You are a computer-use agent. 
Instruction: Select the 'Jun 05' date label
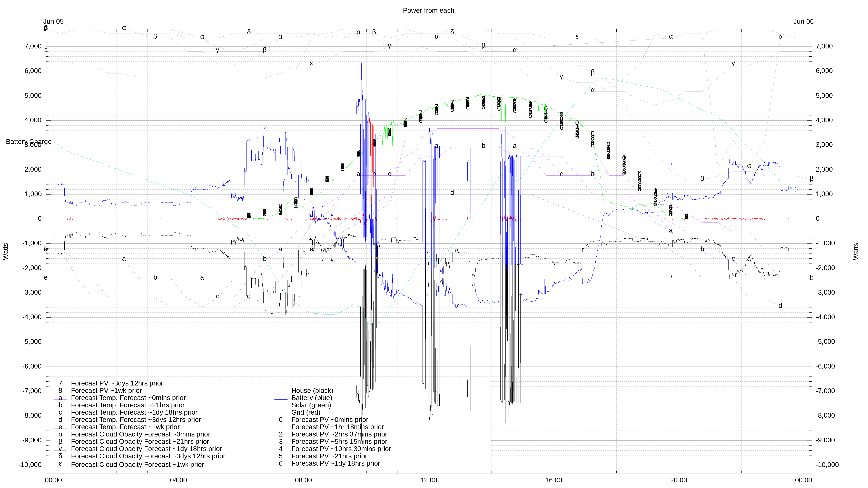(x=53, y=22)
